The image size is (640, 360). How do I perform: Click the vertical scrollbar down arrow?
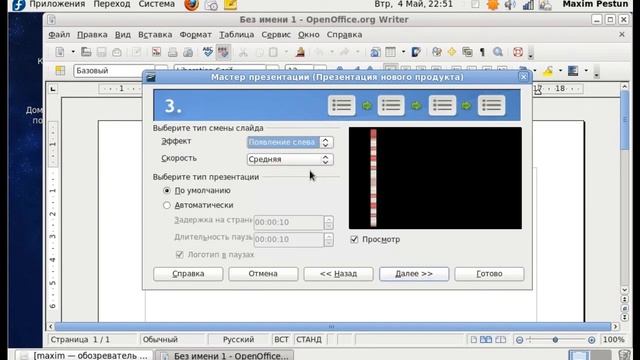[624, 290]
